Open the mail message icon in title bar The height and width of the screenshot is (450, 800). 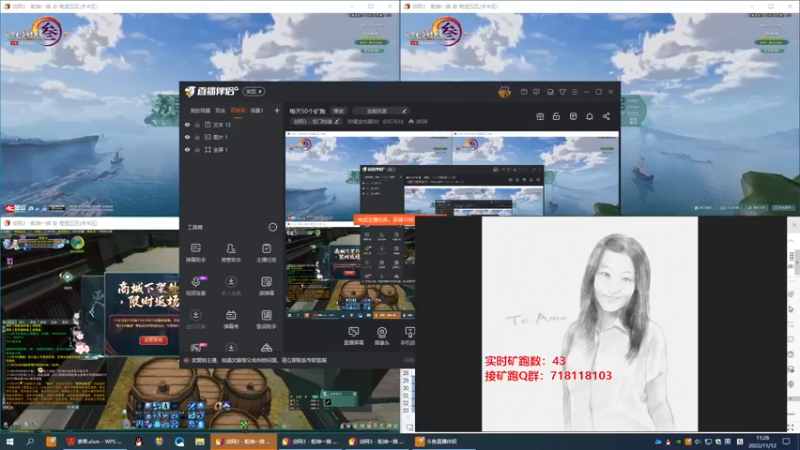pos(524,92)
